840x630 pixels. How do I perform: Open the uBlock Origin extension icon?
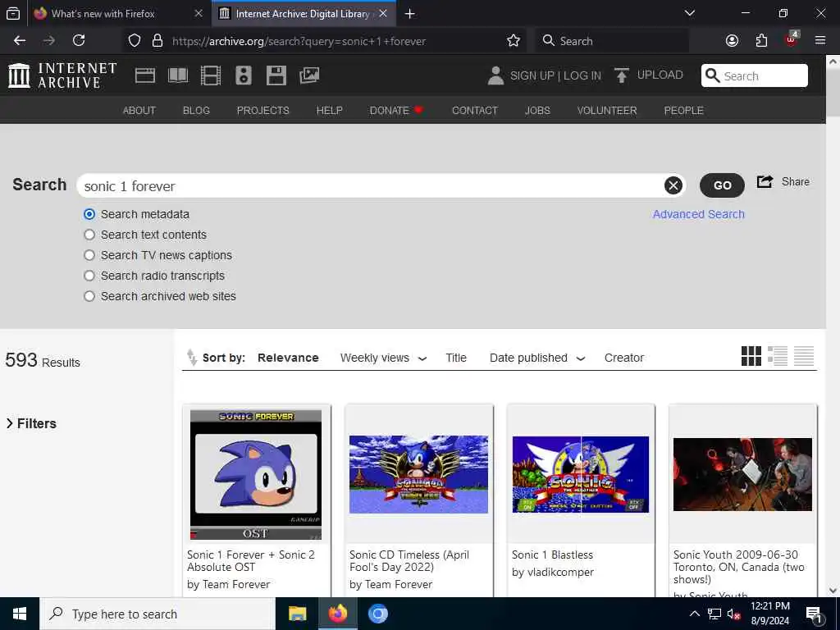[x=792, y=39]
